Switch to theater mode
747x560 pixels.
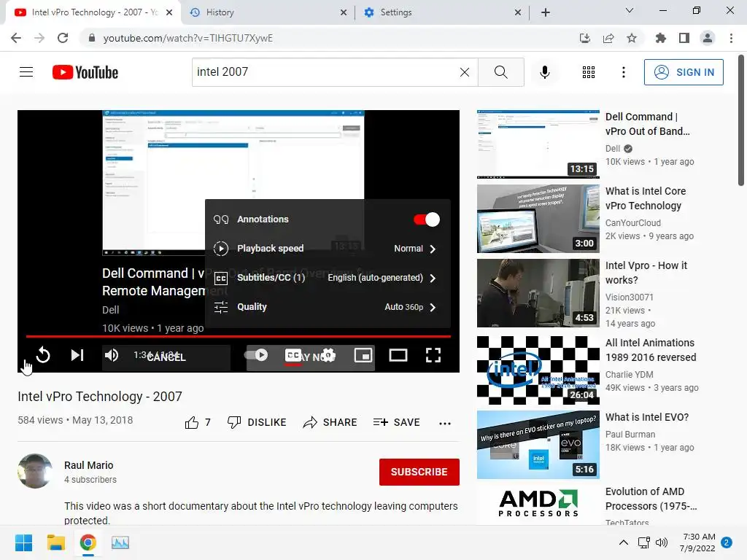point(398,355)
